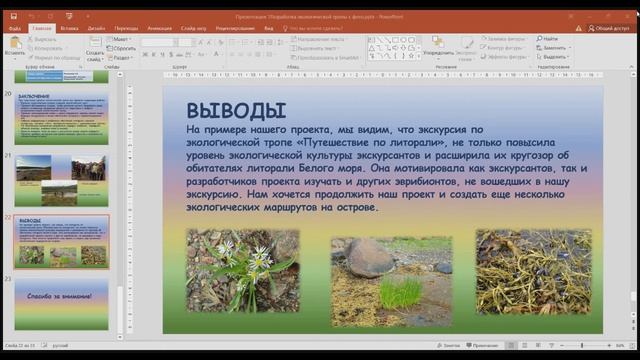The image size is (640, 360).
Task: Click Select (Выделить) button
Action: 553,57
